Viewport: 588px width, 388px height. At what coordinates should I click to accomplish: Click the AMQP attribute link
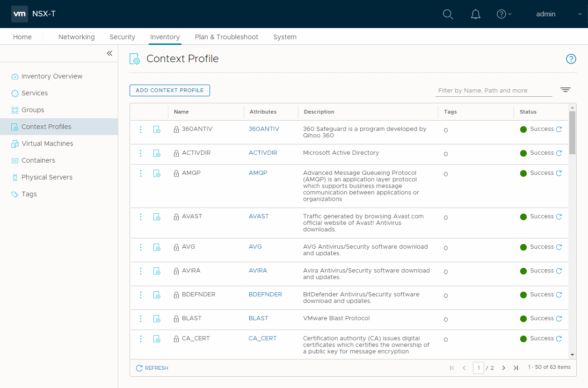pyautogui.click(x=258, y=173)
